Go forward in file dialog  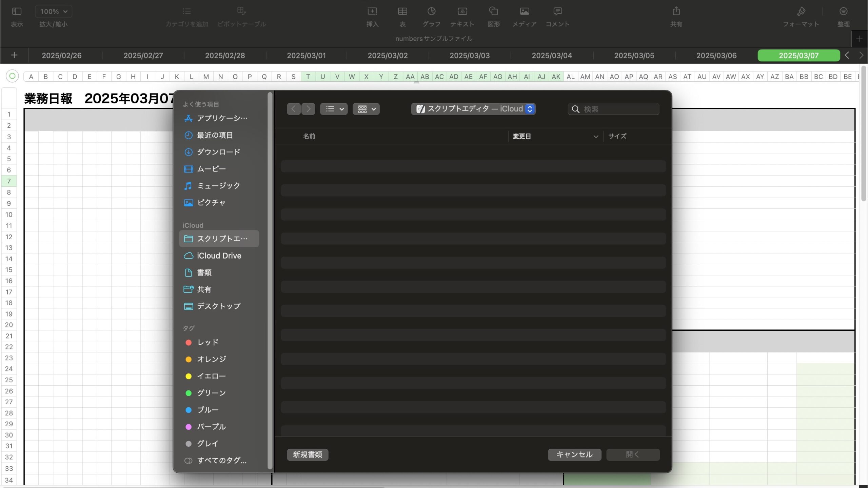(x=308, y=109)
